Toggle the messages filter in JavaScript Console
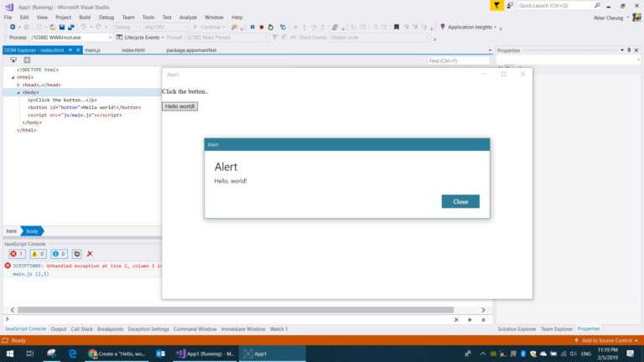This screenshot has width=644, height=362. coord(59,254)
